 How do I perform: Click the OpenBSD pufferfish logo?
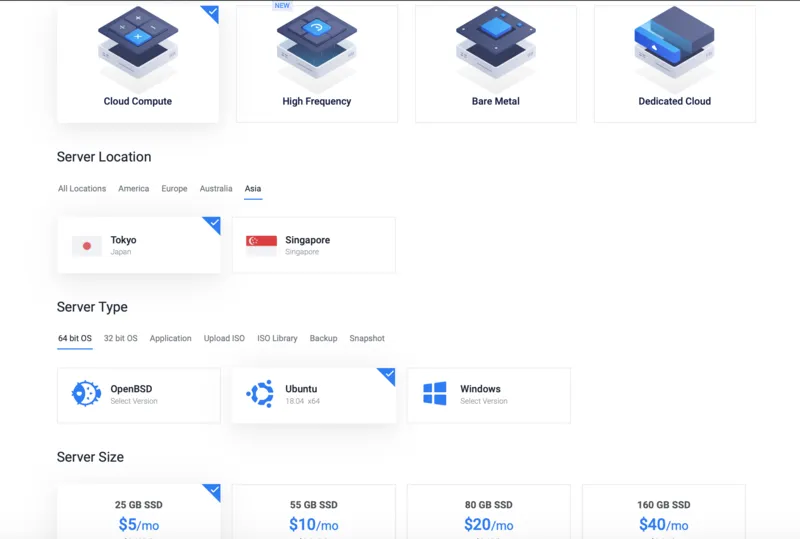pyautogui.click(x=86, y=394)
